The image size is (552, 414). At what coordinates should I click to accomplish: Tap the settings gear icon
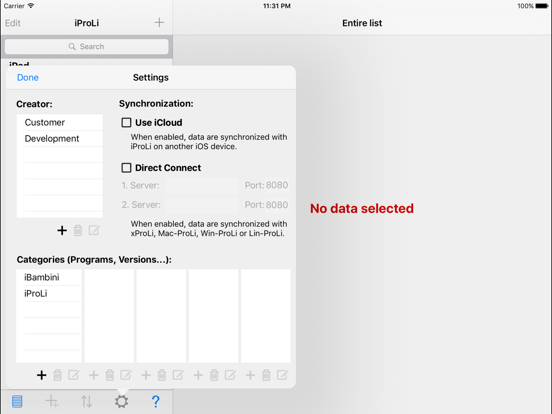tap(121, 401)
